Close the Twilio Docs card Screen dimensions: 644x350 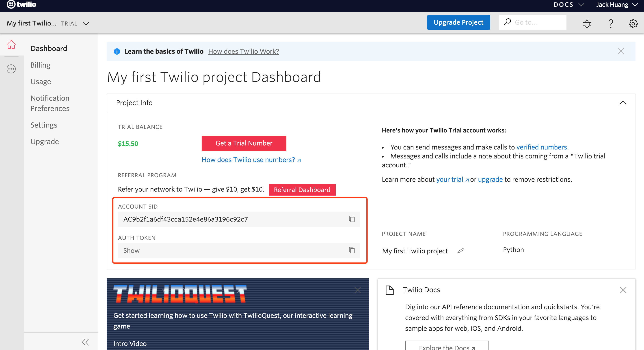click(623, 290)
